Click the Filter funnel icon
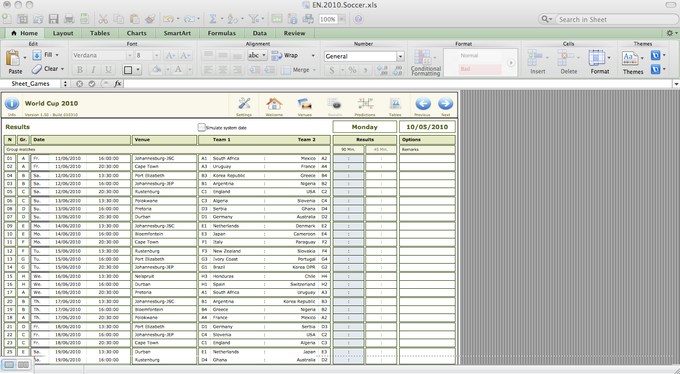 click(253, 19)
